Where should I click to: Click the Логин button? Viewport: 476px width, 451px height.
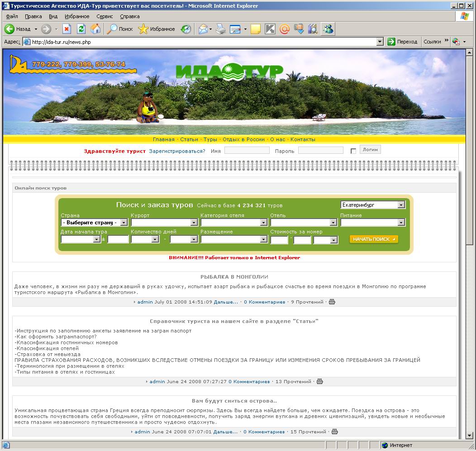click(x=370, y=149)
